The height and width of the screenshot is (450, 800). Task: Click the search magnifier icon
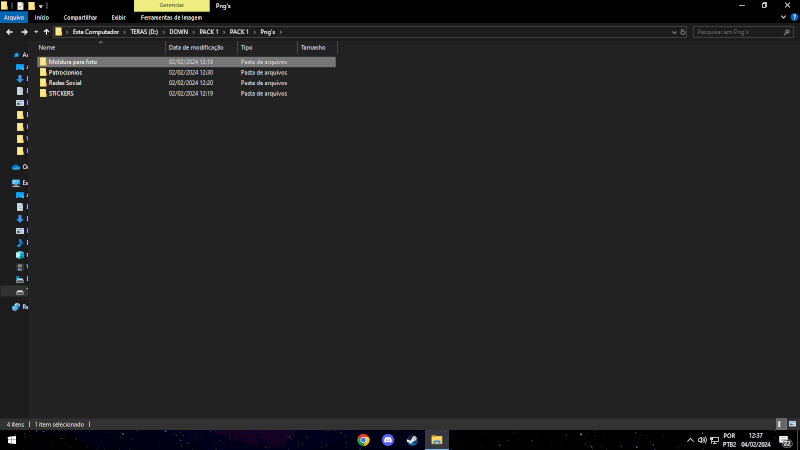(x=787, y=32)
